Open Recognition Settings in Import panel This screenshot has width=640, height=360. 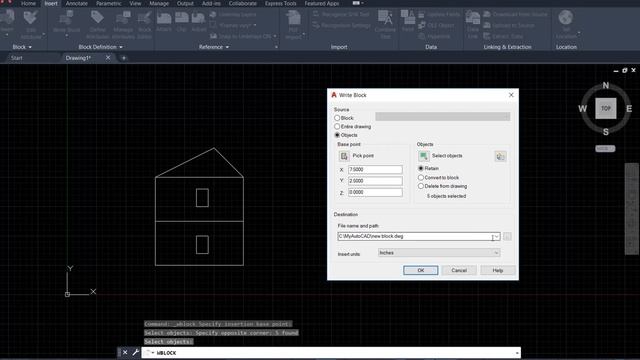[x=342, y=25]
